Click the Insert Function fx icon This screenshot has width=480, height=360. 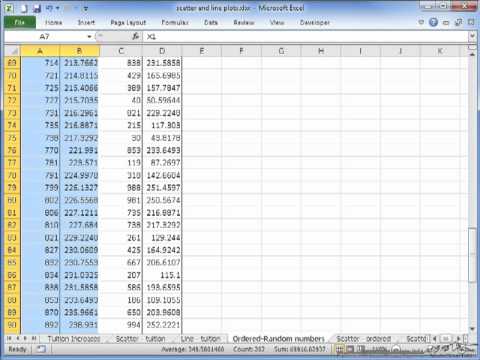click(x=136, y=36)
